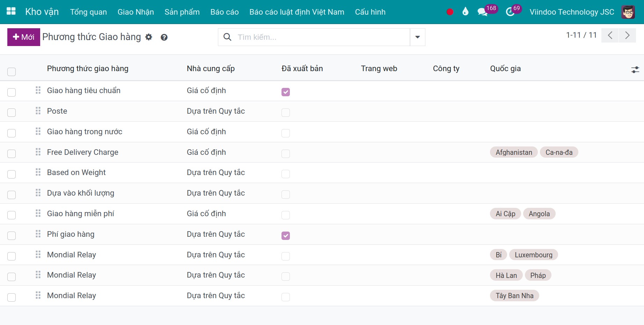Sort by Phương thức giao hàng column header
644x325 pixels.
(88, 68)
